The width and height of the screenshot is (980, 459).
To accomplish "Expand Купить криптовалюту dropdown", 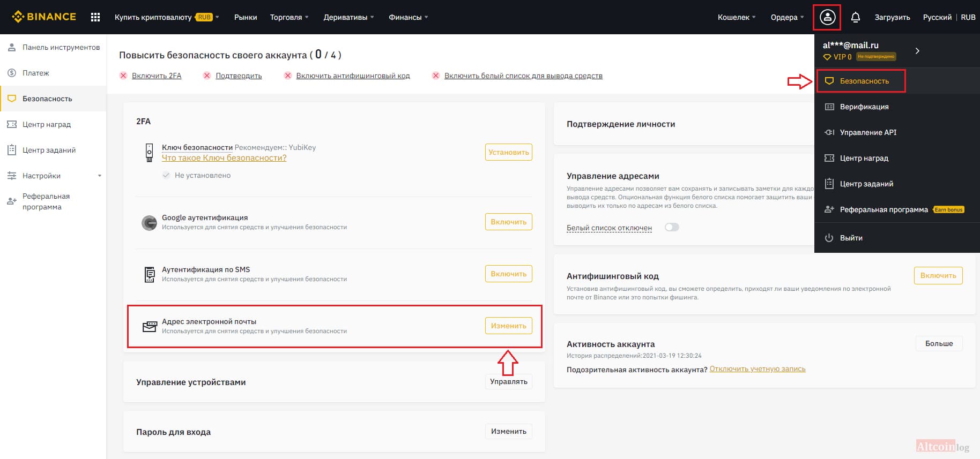I will coord(167,17).
